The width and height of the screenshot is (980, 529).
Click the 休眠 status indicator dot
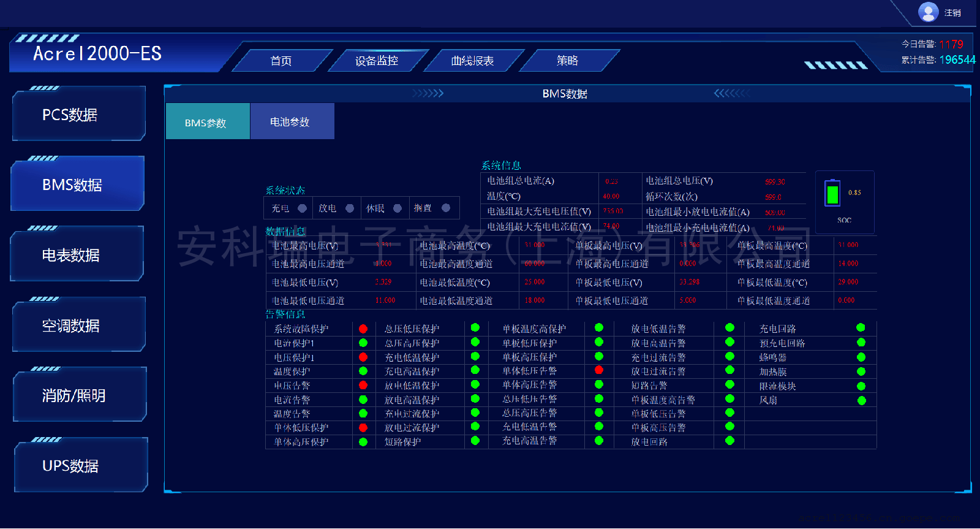(398, 208)
